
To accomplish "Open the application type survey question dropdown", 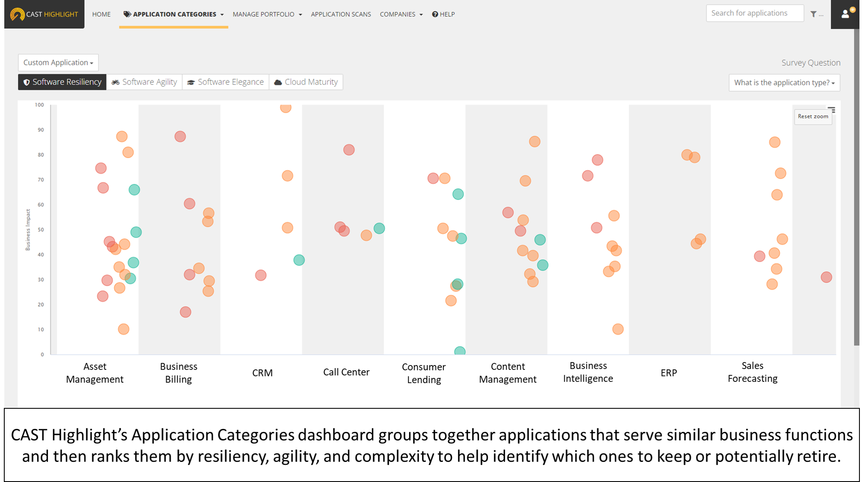I will [784, 83].
